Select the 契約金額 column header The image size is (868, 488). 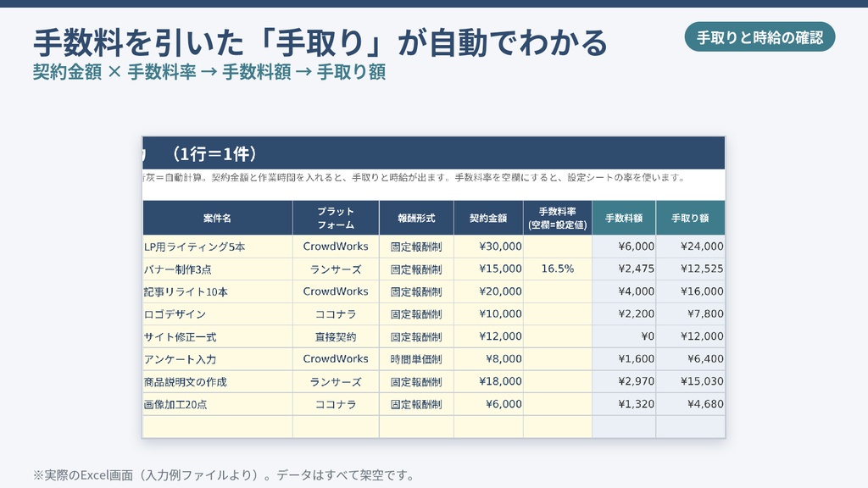coord(488,218)
